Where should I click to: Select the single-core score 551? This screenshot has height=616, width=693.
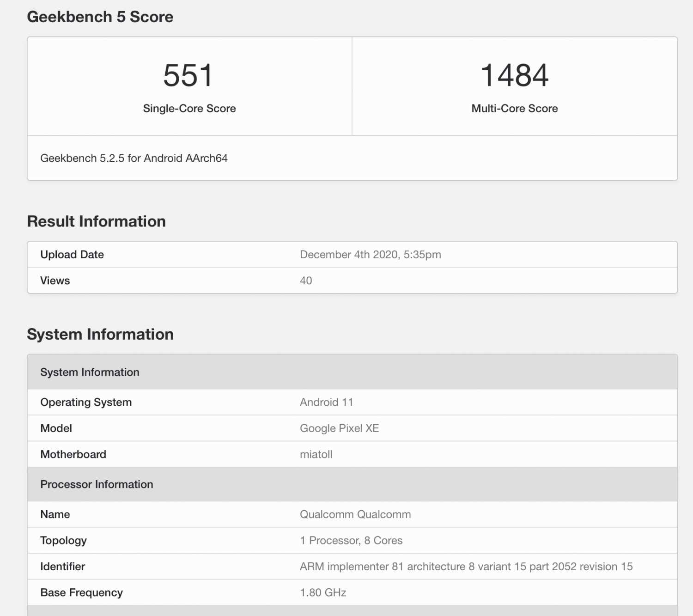pyautogui.click(x=188, y=75)
